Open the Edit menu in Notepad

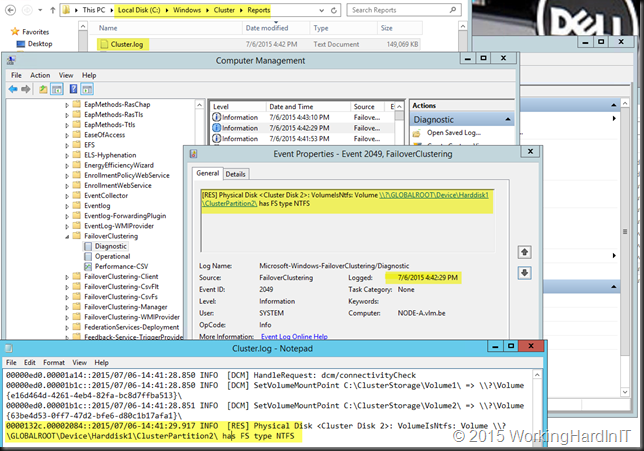click(30, 363)
